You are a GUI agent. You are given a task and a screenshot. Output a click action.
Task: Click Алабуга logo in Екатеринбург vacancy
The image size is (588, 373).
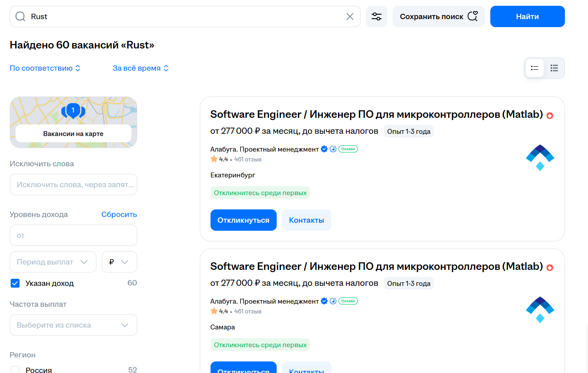540,157
